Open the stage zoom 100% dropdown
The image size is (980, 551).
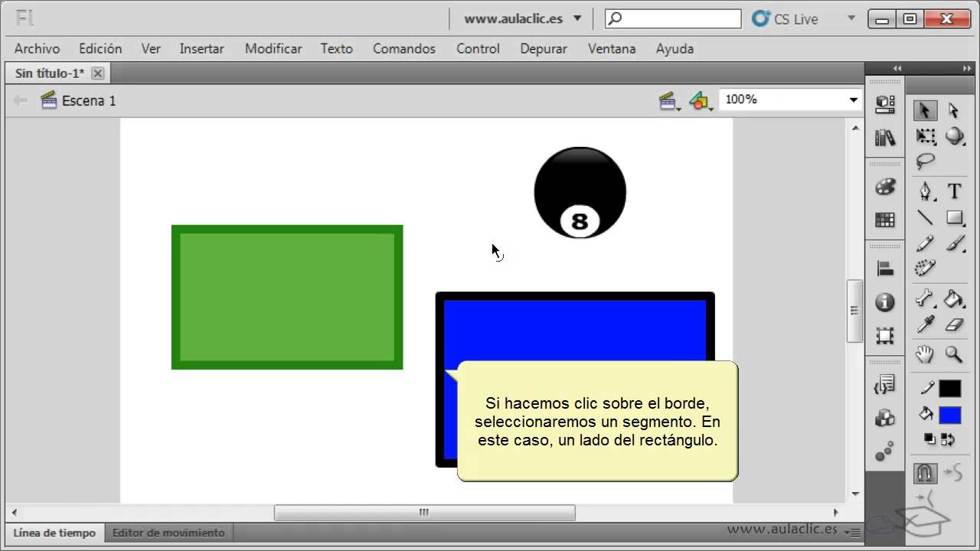click(854, 100)
